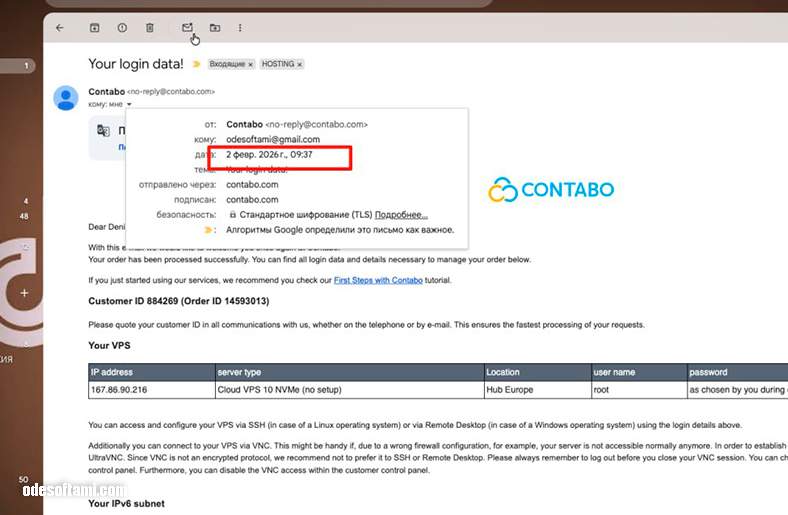The height and width of the screenshot is (515, 788).
Task: Click the Your login data! subject title
Action: 136,64
